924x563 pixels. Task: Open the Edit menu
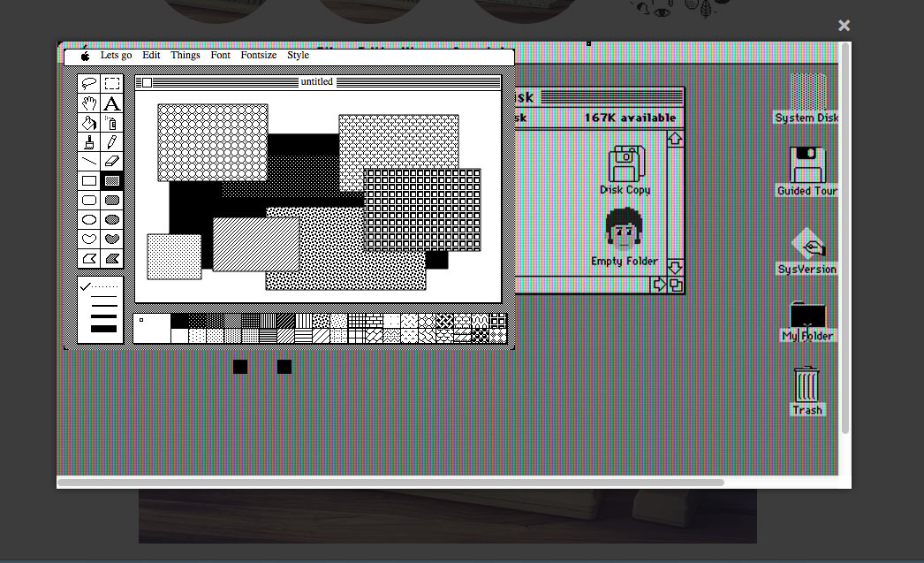151,55
